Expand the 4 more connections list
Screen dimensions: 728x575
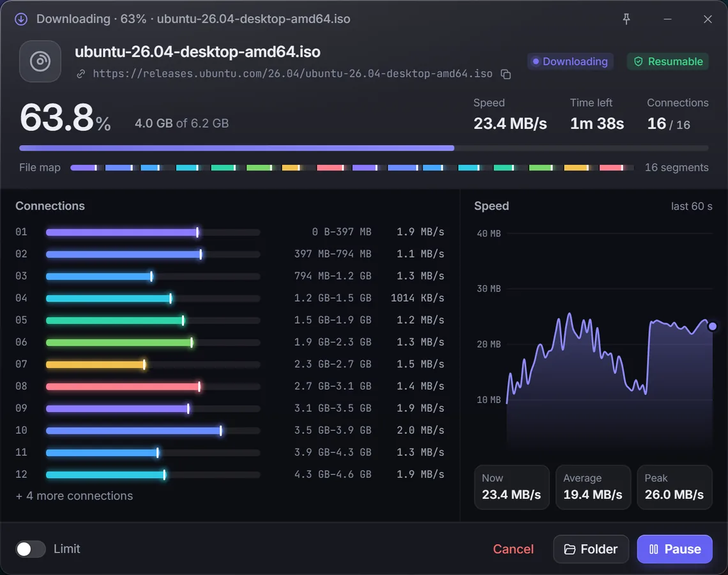point(74,496)
